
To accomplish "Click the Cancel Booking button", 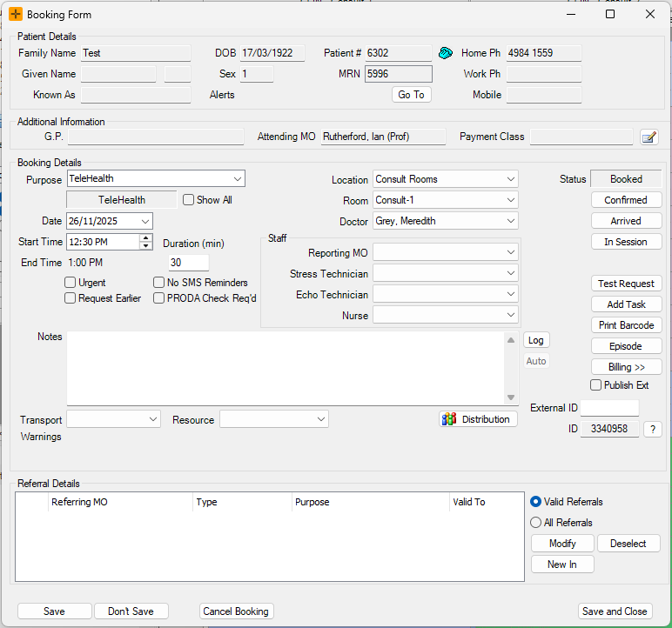I will pyautogui.click(x=236, y=611).
